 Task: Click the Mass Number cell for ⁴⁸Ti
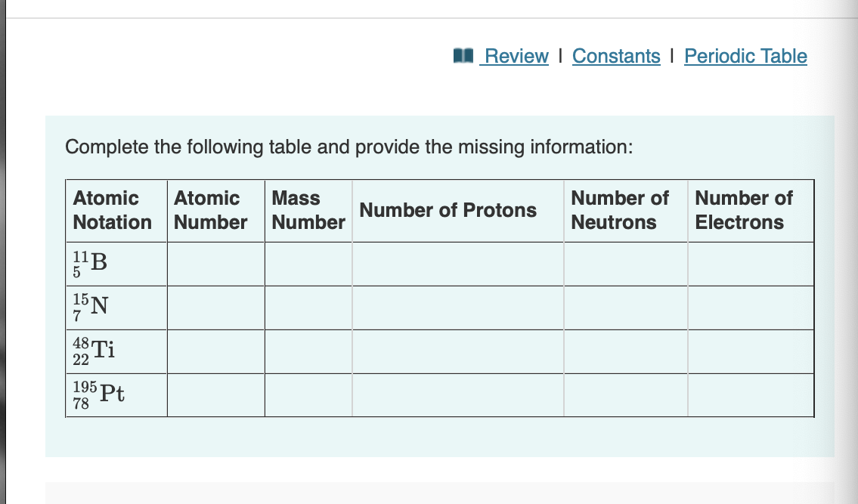tap(308, 351)
